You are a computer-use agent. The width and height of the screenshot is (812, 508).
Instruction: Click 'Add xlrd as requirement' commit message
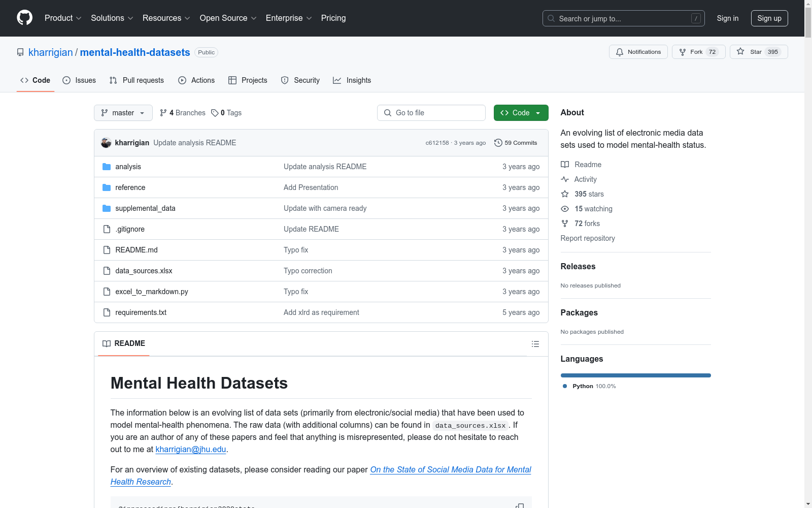tap(321, 312)
